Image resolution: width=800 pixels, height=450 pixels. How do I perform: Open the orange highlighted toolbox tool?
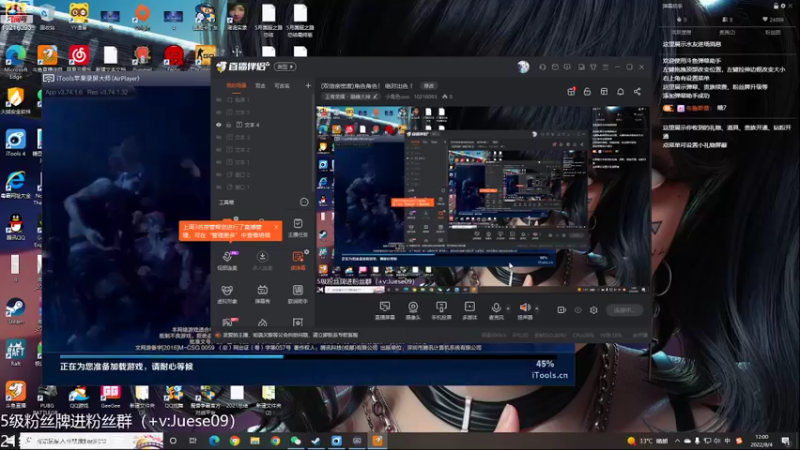tap(298, 260)
